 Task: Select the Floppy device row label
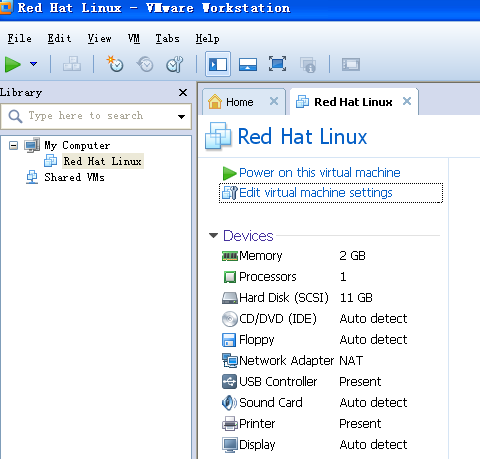257,340
